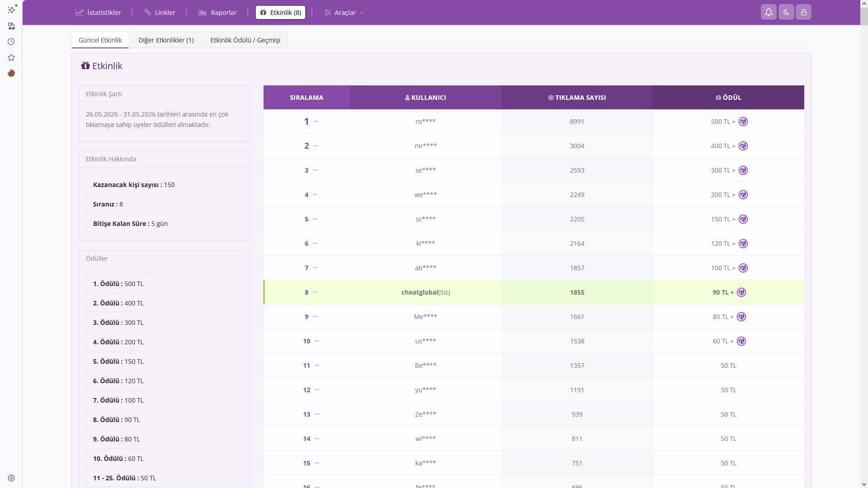Go to the Linkler page

click(160, 13)
